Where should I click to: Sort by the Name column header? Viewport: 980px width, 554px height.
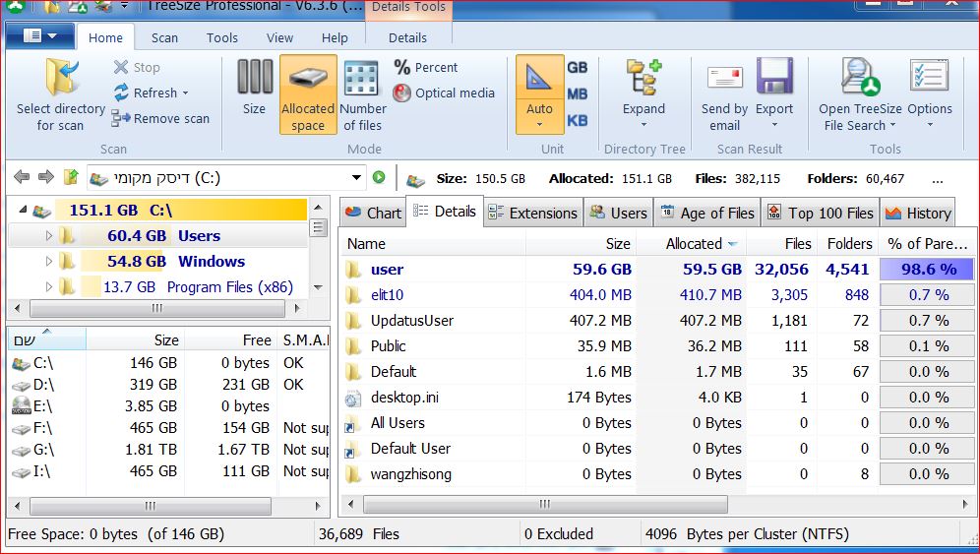click(432, 243)
